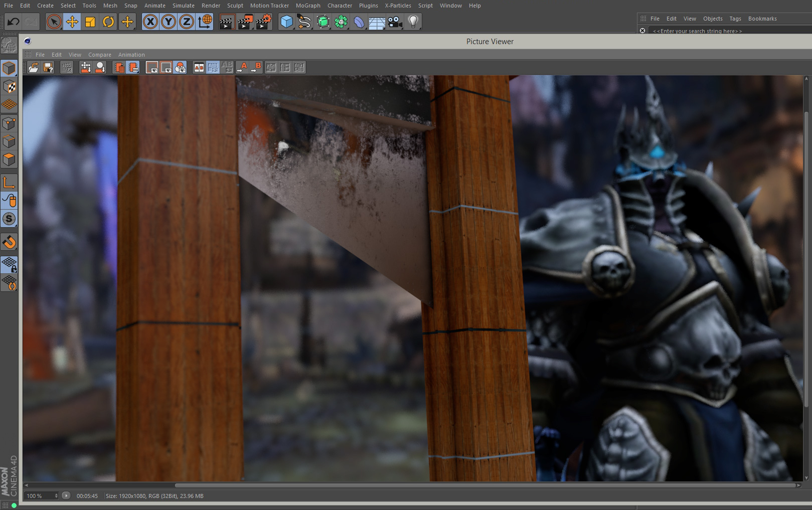The image size is (812, 510).
Task: Click the Make Editable globe icon
Action: pos(9,46)
